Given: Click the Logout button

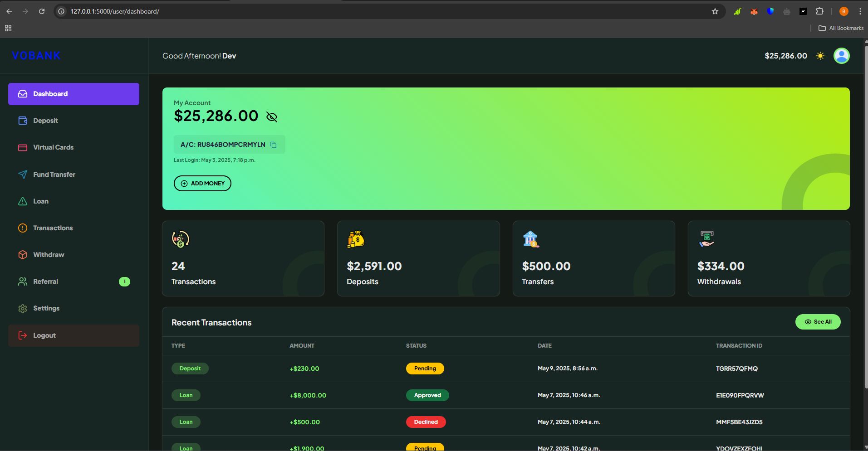Looking at the screenshot, I should 74,335.
